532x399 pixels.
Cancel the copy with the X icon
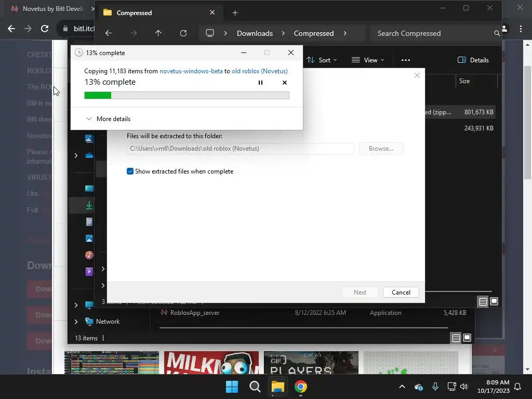click(285, 83)
